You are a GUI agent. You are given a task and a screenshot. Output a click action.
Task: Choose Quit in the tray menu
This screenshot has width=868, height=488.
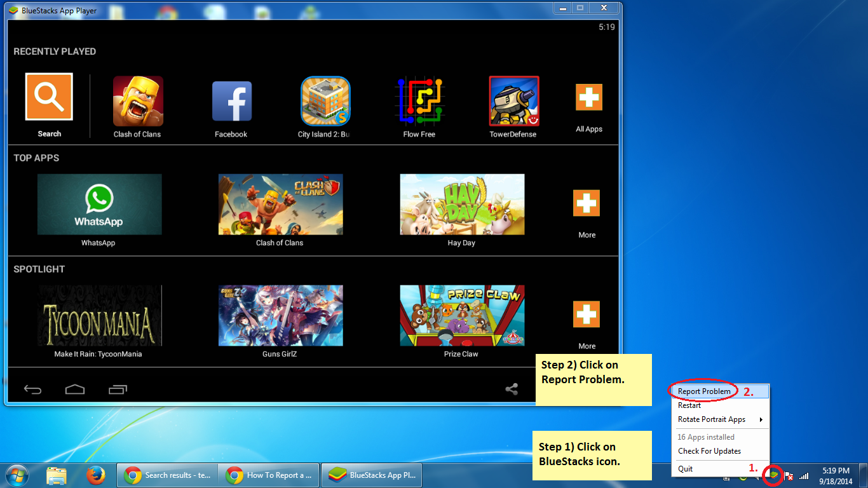click(720, 469)
